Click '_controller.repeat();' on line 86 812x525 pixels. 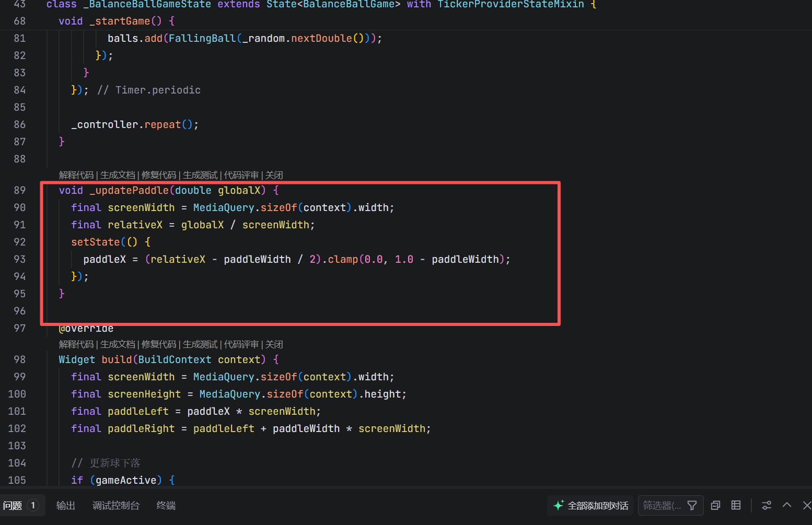135,124
